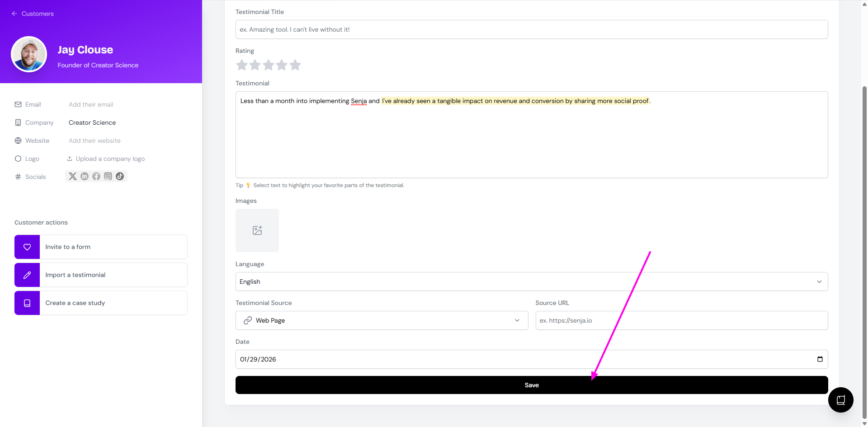Select Invite to a form action
The image size is (868, 427).
tap(101, 247)
